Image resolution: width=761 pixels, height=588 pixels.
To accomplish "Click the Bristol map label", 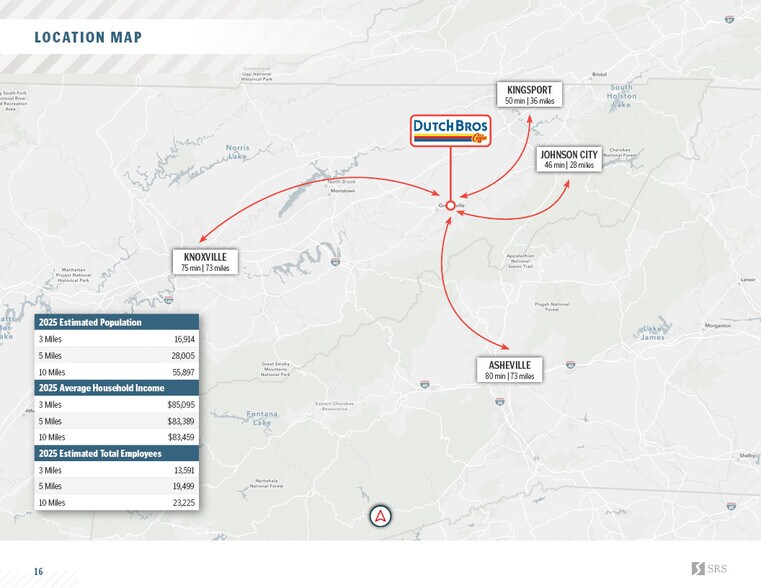I will [599, 75].
